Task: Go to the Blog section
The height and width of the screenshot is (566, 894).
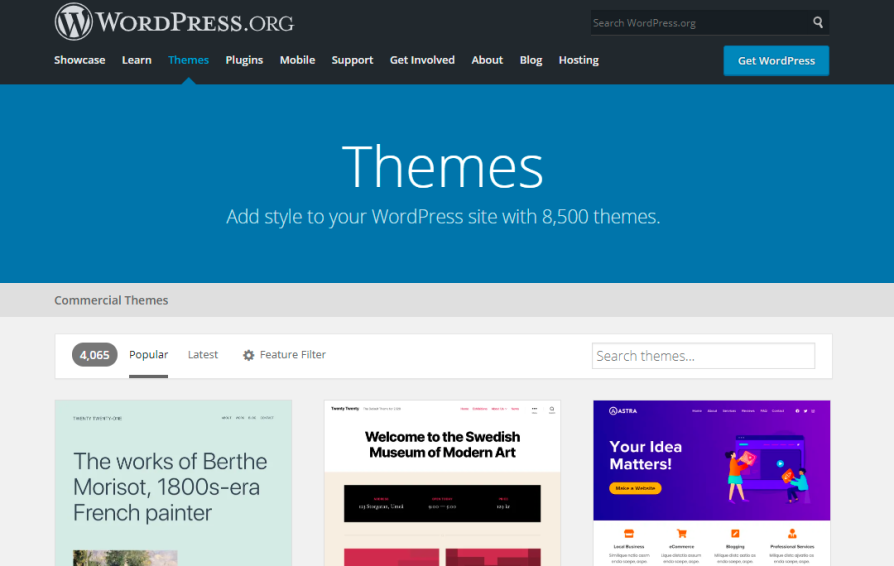Action: coord(531,60)
